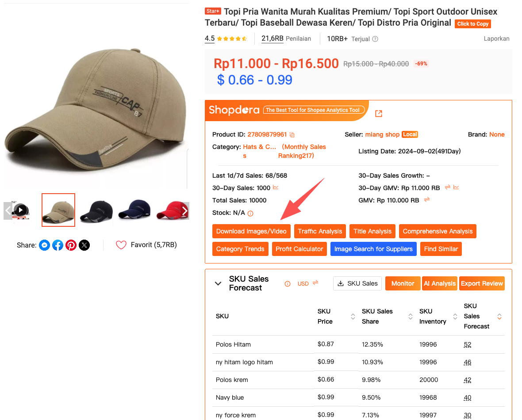Click the heart Favorit icon
Image resolution: width=522 pixels, height=420 pixels.
pos(121,245)
